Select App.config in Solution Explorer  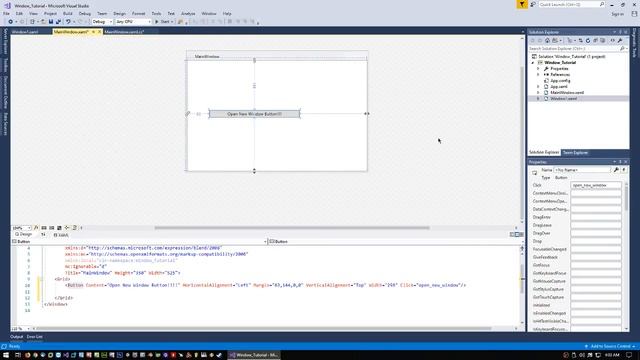click(x=560, y=81)
